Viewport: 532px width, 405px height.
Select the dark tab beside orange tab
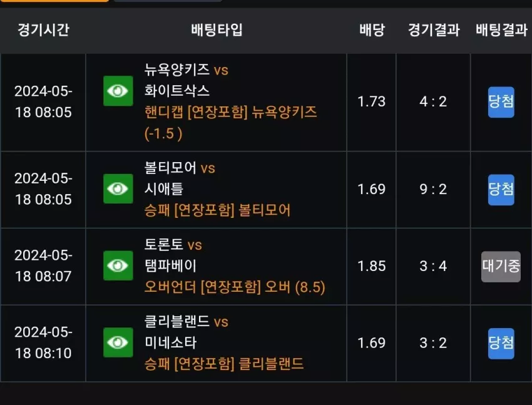168,1
